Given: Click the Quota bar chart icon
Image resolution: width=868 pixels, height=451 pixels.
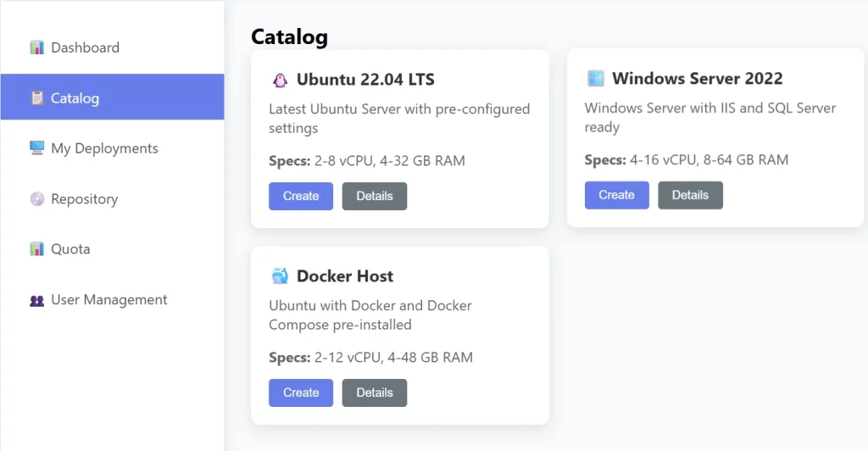Looking at the screenshot, I should point(36,249).
